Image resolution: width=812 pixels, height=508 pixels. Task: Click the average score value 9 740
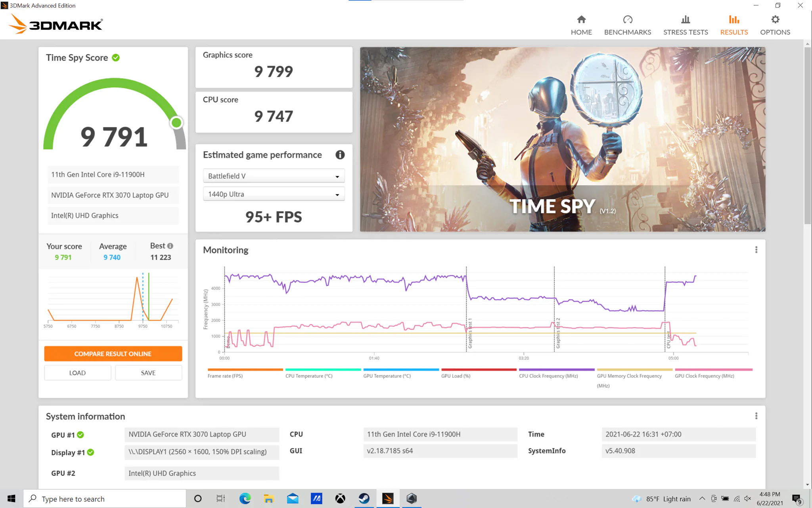point(112,257)
